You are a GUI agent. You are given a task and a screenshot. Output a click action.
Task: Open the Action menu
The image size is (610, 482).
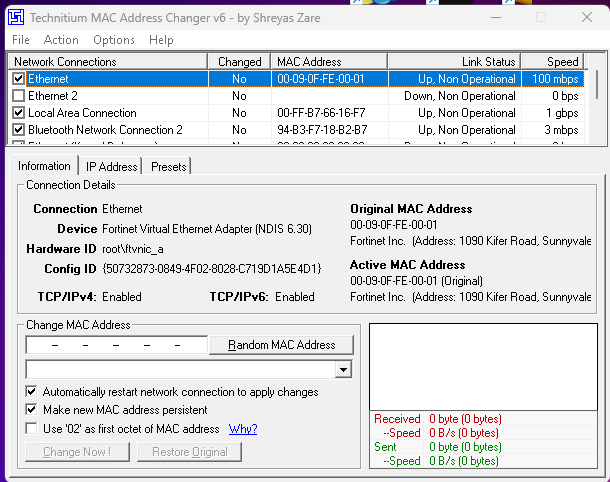61,40
